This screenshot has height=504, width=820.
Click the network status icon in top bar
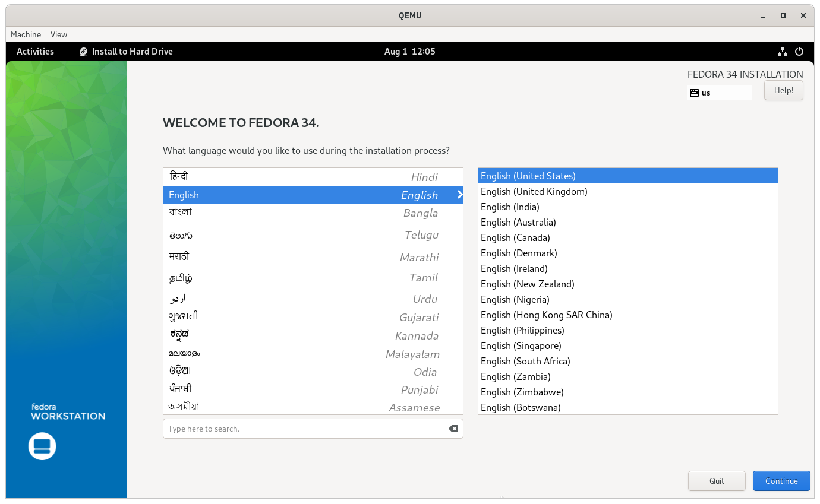pos(782,52)
